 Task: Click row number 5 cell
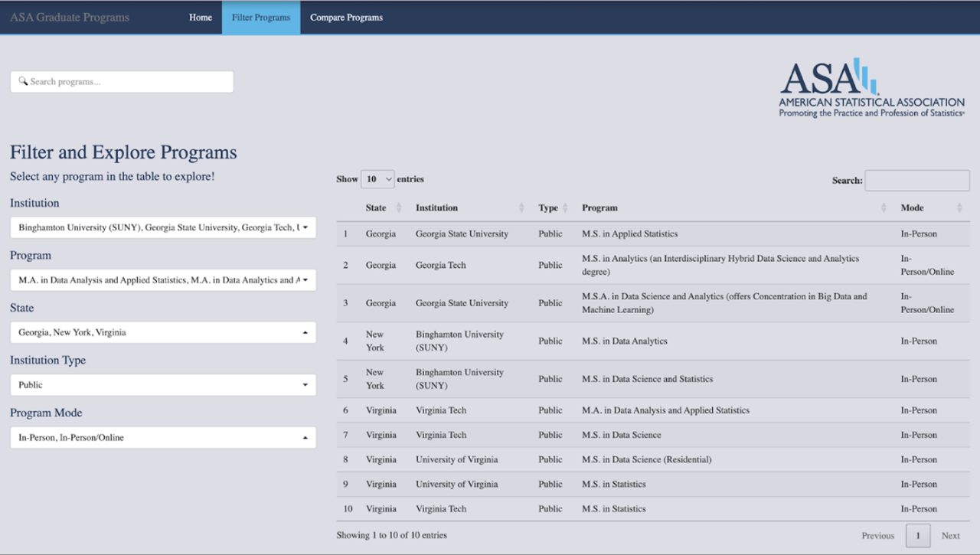coord(345,379)
